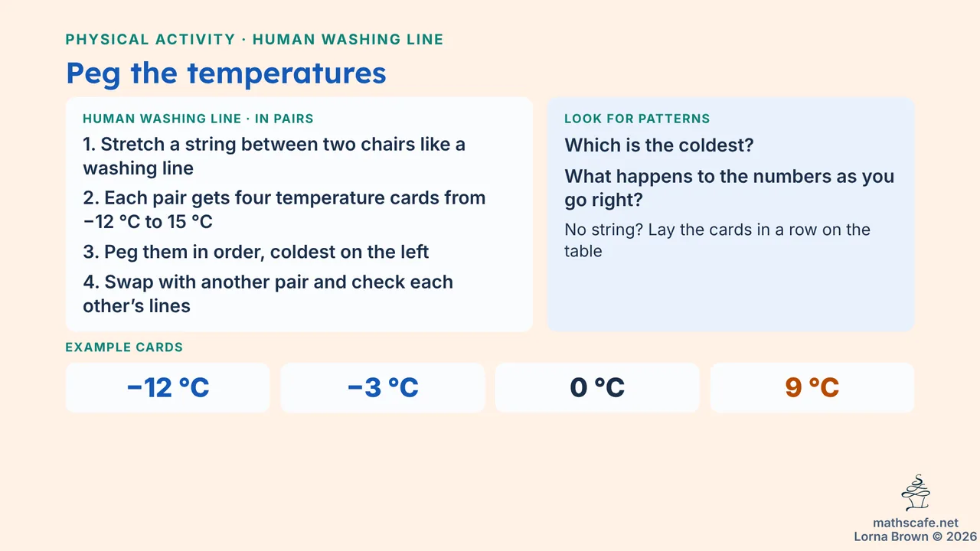Select the −12 °C example card
Image resolution: width=980 pixels, height=551 pixels.
(x=168, y=388)
